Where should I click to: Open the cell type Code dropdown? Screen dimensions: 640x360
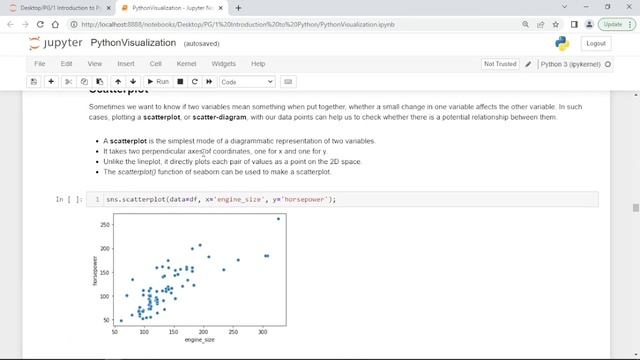[x=247, y=82]
